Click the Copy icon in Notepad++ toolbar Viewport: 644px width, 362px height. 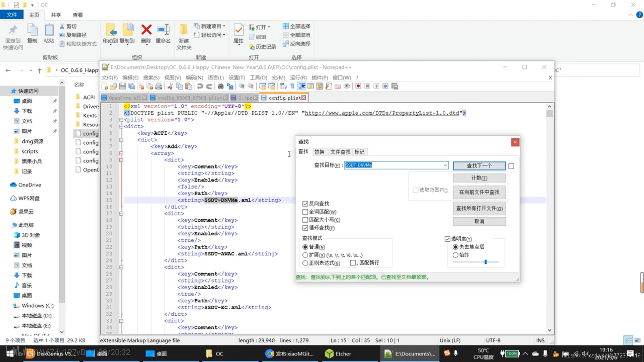click(x=179, y=86)
